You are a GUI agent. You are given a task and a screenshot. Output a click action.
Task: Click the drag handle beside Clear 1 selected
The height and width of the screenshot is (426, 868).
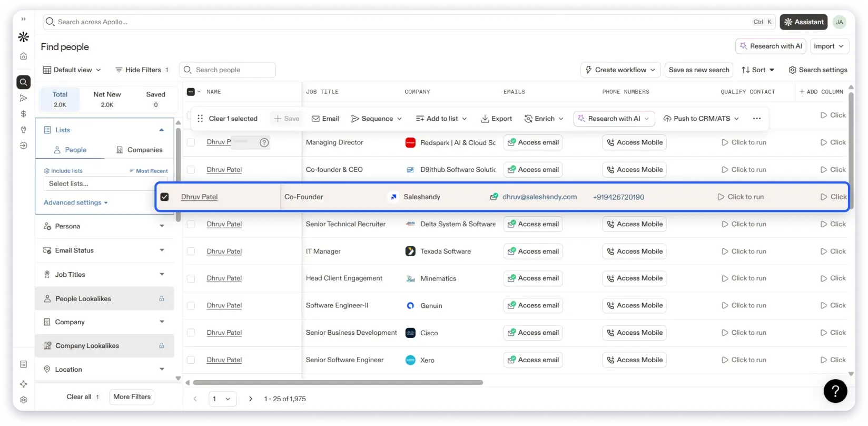coord(200,119)
